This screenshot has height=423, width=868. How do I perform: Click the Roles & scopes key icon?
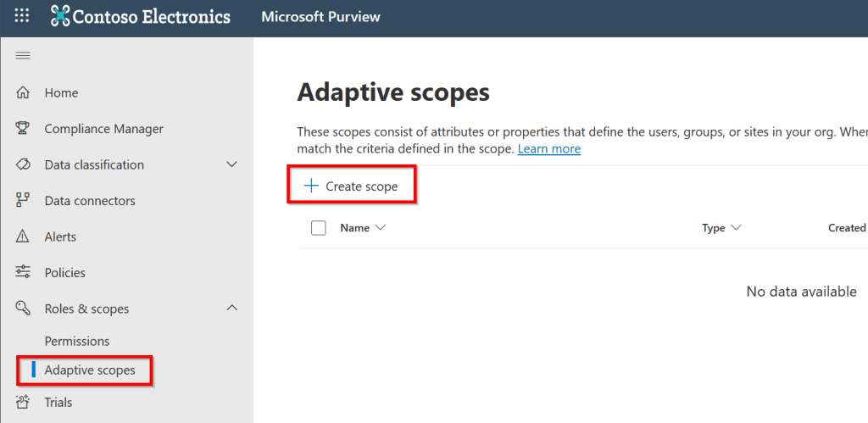point(23,309)
